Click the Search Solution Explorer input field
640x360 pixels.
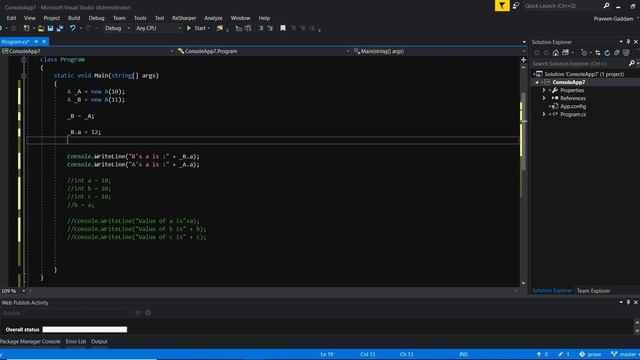580,64
